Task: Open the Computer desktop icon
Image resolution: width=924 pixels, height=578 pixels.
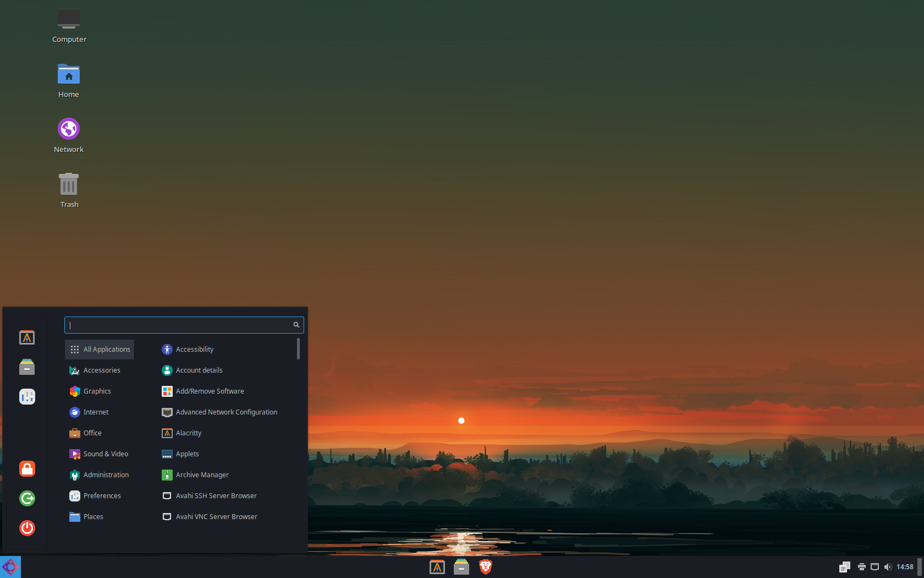Action: tap(69, 26)
